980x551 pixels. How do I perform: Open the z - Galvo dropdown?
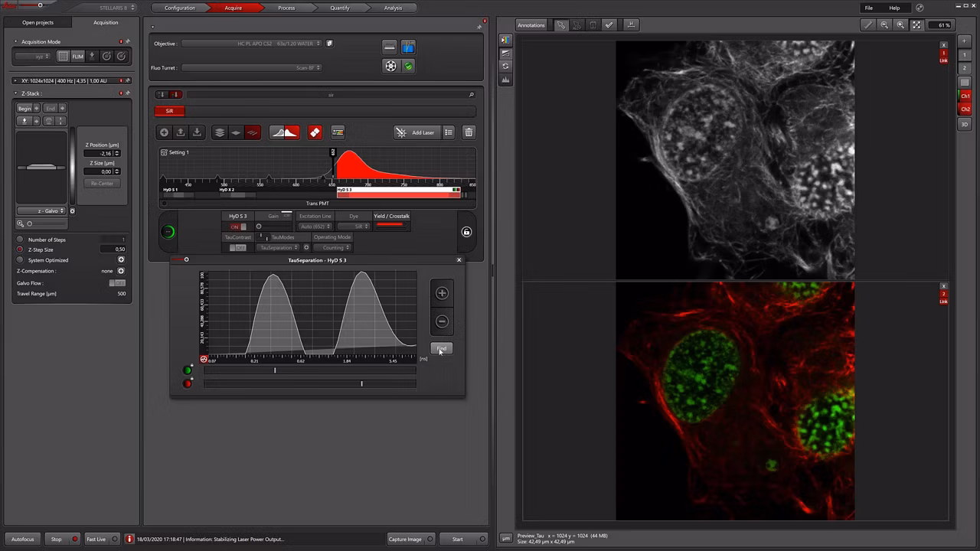click(x=43, y=211)
